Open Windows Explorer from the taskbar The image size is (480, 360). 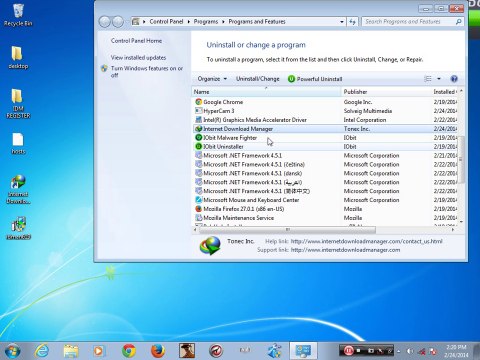coord(71,351)
